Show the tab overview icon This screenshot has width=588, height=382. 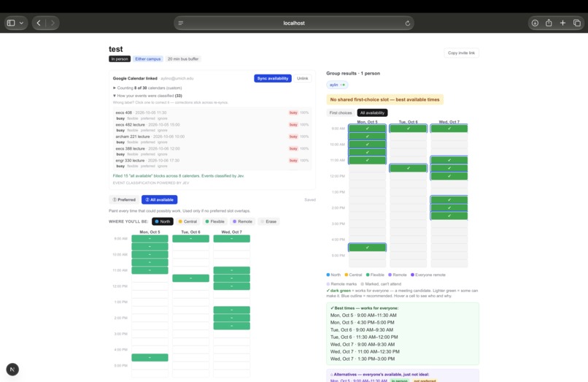click(577, 23)
